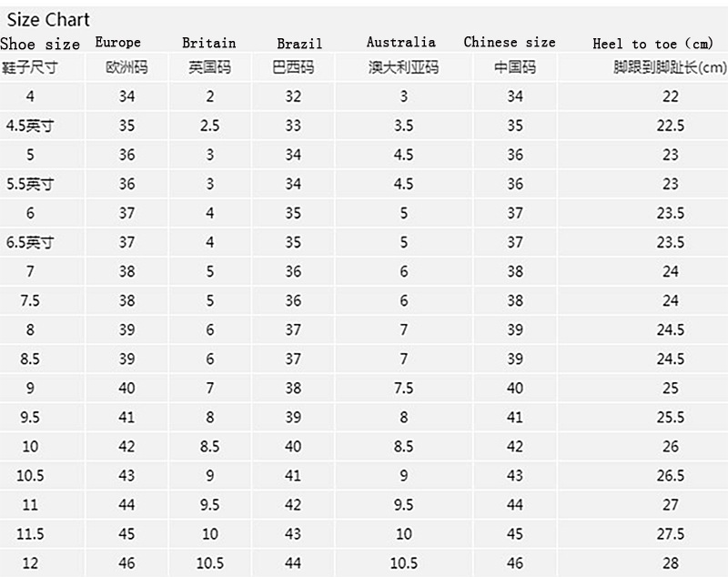Select the 6.5英寸 shoe size cell
Screen dimensions: 728x577
(30, 242)
